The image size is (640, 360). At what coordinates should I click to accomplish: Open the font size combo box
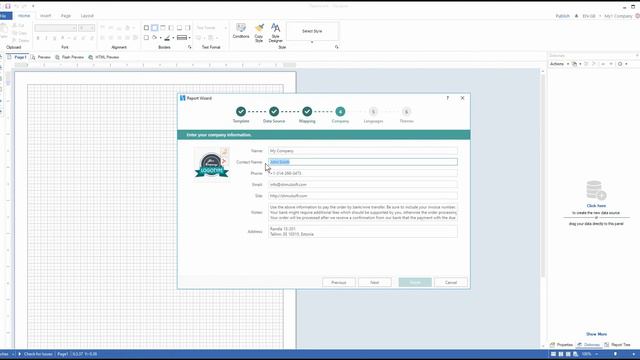87,28
